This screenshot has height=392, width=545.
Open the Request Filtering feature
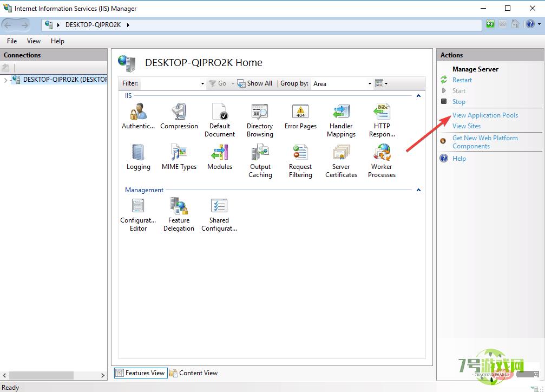301,161
